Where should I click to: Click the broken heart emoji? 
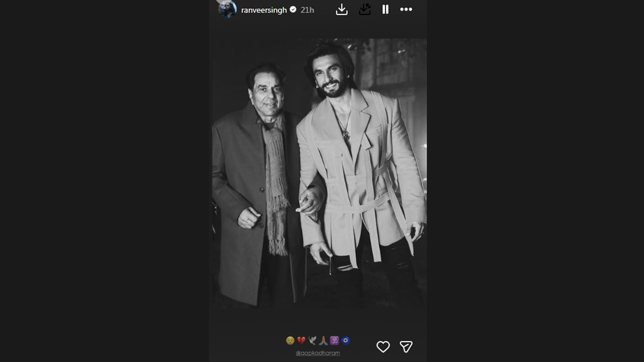pos(301,341)
